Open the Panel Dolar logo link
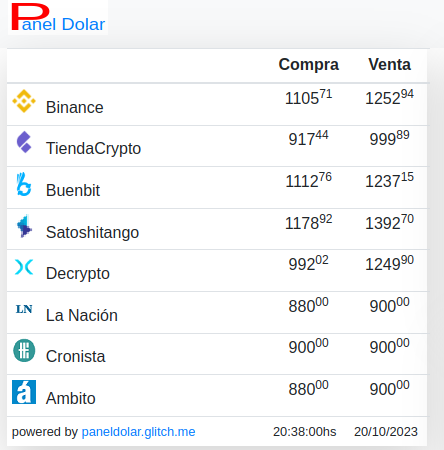Screen dimensions: 444x450 (x=58, y=17)
